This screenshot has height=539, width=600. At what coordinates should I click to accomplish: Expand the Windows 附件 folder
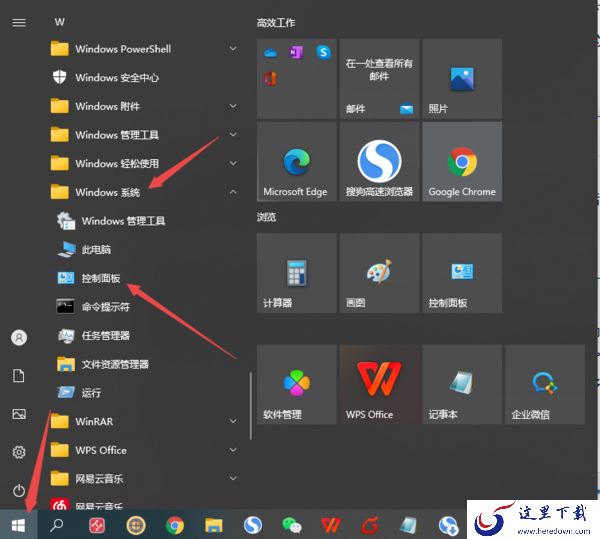[233, 106]
